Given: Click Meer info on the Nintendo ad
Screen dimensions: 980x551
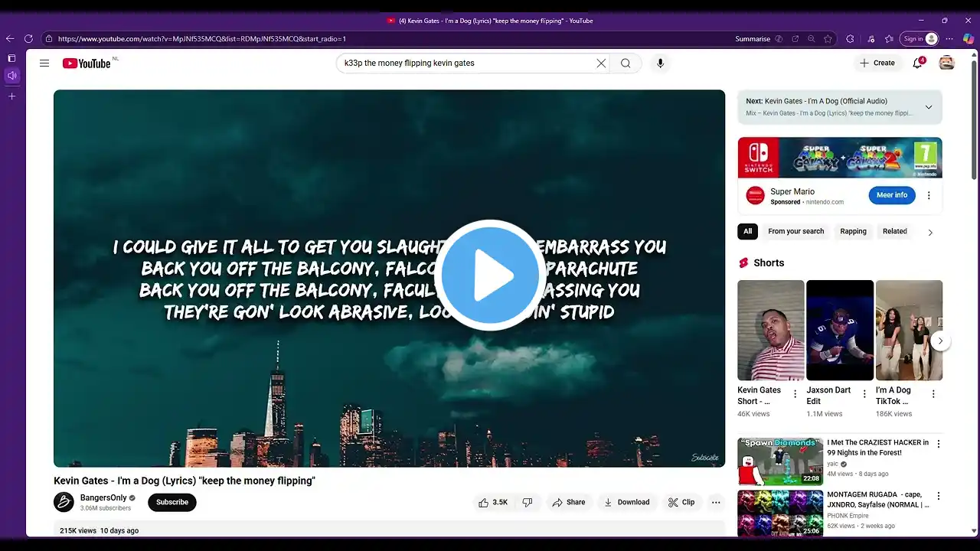Looking at the screenshot, I should click(x=892, y=195).
